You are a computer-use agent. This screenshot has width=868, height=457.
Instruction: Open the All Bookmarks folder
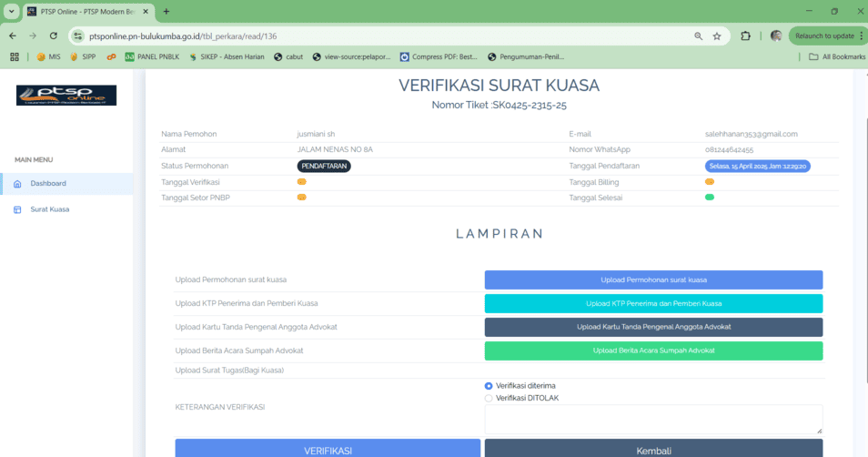837,56
